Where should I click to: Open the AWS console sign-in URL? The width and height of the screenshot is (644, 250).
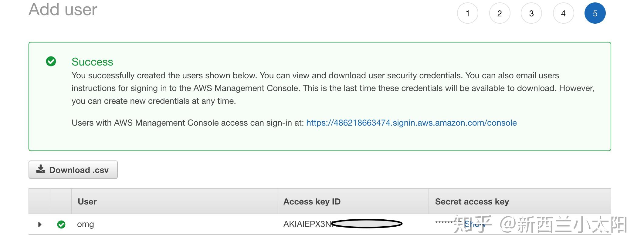(411, 123)
